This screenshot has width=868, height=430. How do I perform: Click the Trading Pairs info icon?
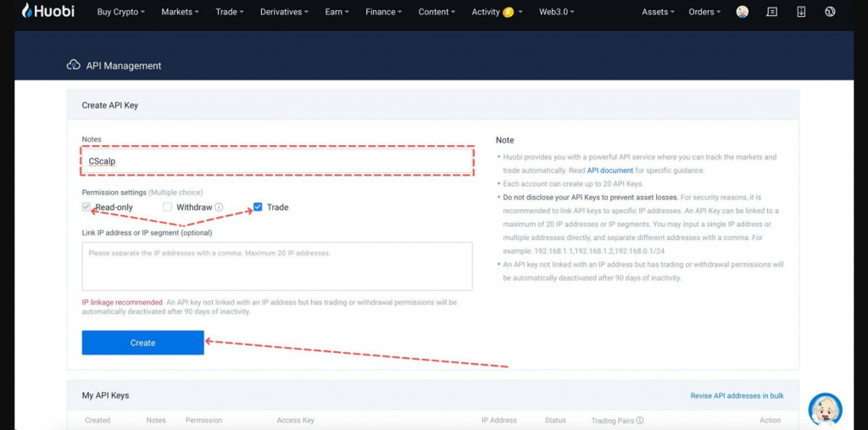[x=640, y=420]
